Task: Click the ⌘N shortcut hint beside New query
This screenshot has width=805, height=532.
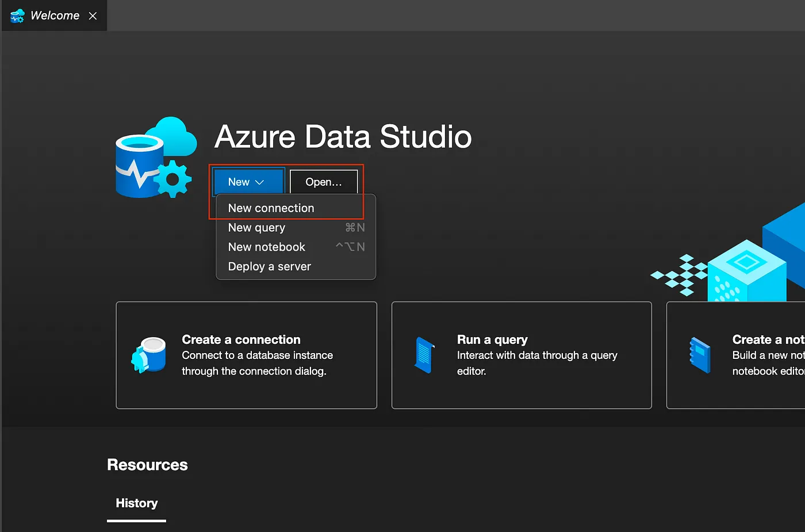Action: [355, 228]
